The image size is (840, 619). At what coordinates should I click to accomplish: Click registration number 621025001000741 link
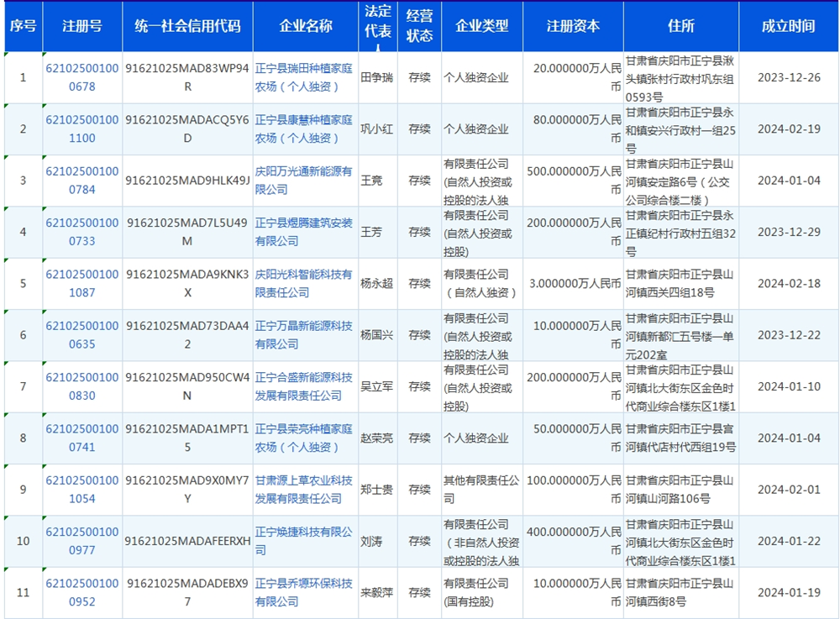81,438
